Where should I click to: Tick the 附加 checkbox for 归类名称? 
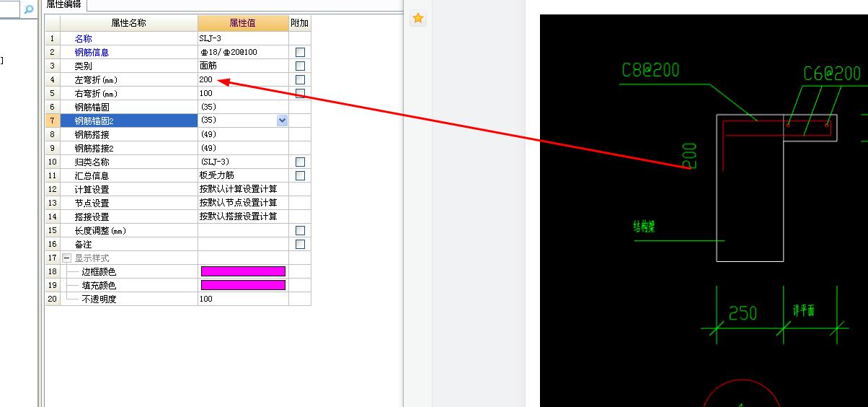coord(300,162)
